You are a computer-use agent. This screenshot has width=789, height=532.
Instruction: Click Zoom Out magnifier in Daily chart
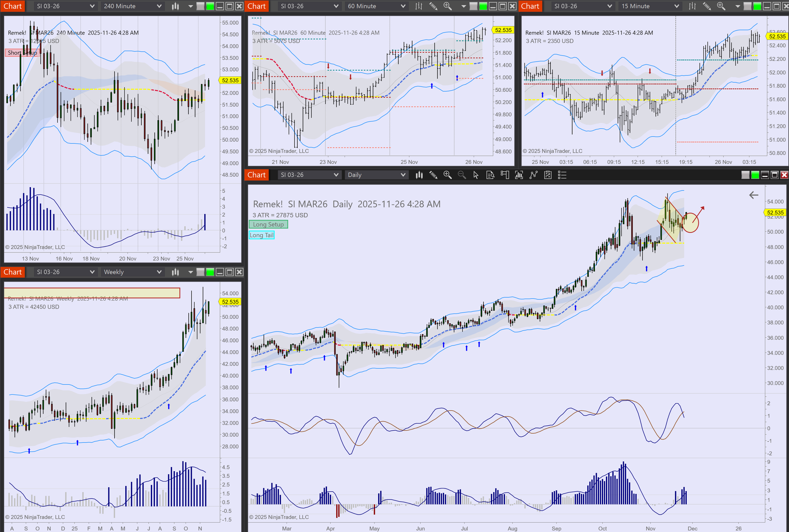coord(461,175)
